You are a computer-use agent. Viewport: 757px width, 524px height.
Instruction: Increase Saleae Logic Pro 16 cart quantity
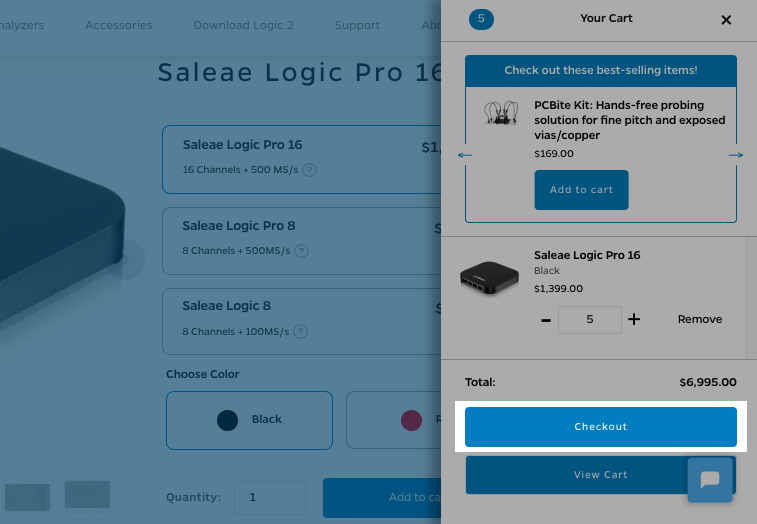point(634,320)
